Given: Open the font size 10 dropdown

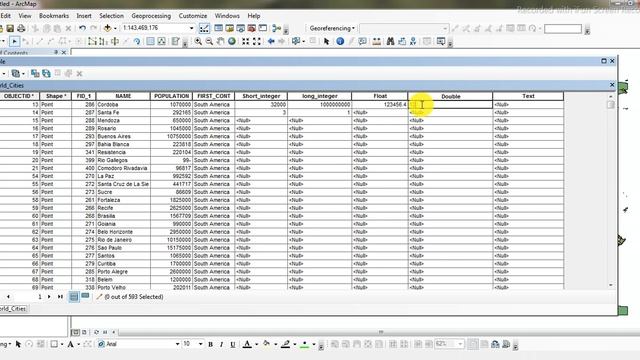Looking at the screenshot, I should pos(200,344).
